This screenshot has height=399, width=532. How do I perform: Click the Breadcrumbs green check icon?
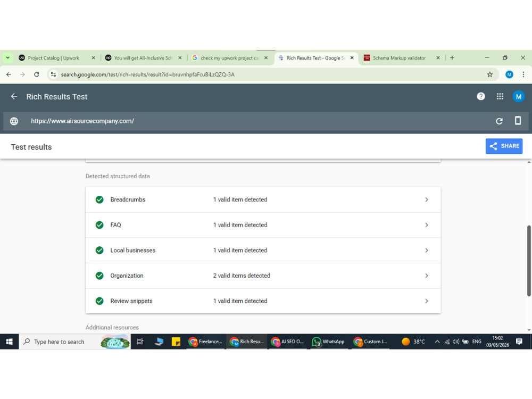tap(99, 200)
